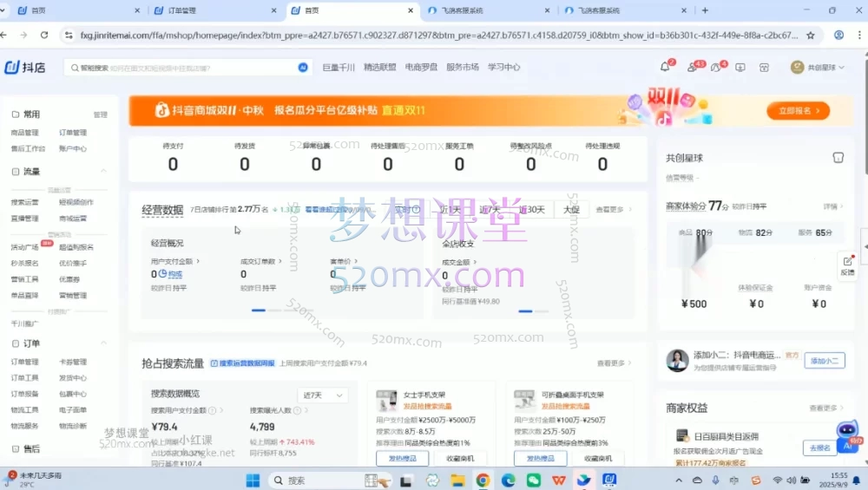Click the magnifier icon in 智能搜索 box

coord(75,68)
